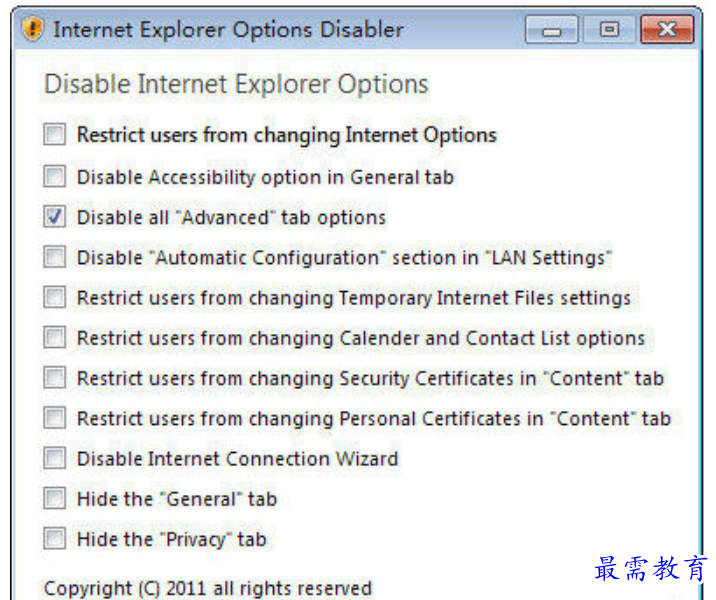Viewport: 716px width, 600px height.
Task: Uncheck Disable all "Advanced" tab options
Action: click(54, 217)
